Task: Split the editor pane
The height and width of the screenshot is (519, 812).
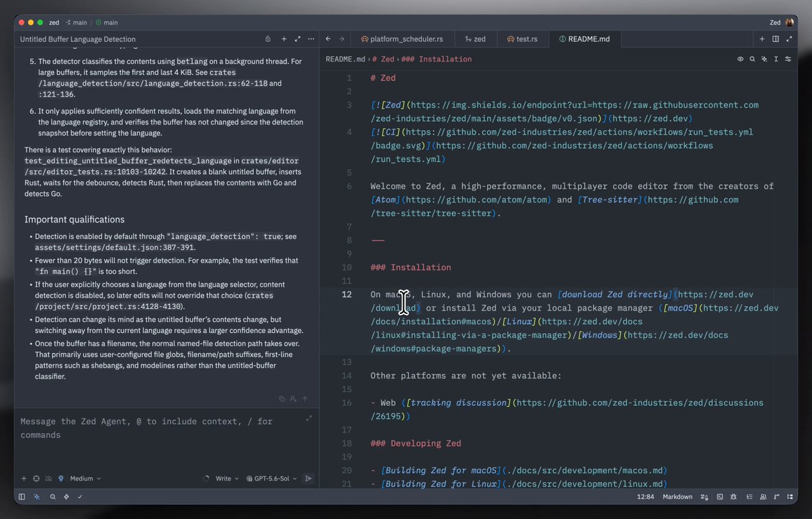Action: 776,39
